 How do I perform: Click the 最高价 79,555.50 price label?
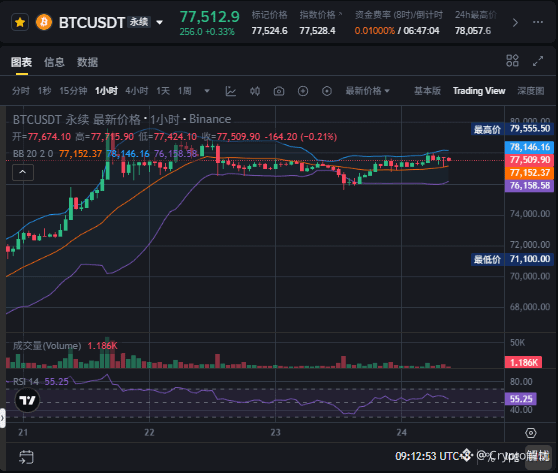(512, 129)
